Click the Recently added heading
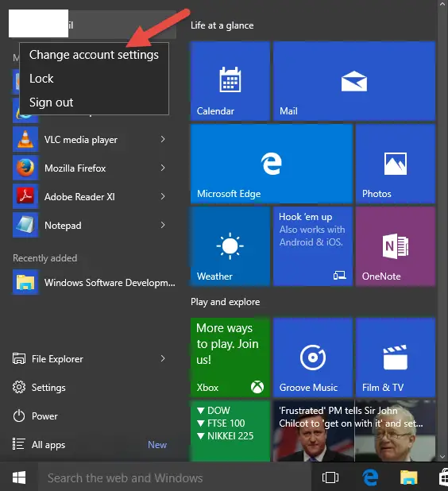 [44, 258]
